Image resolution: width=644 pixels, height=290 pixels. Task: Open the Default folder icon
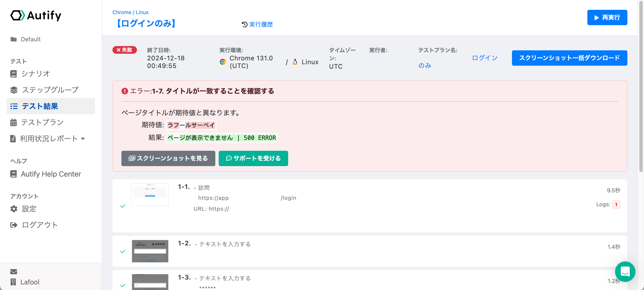pyautogui.click(x=13, y=39)
